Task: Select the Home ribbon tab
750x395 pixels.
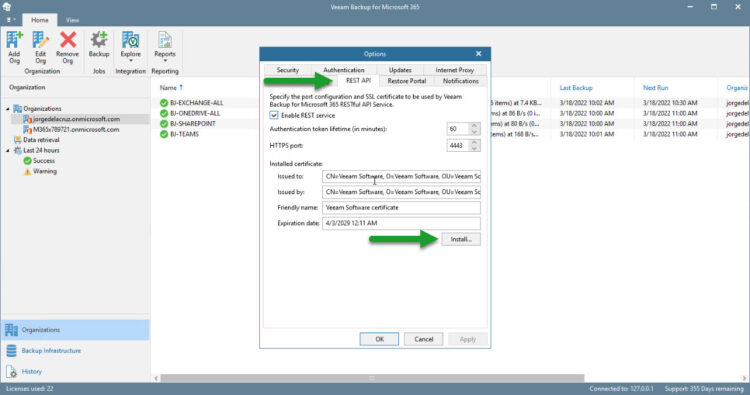Action: 40,20
